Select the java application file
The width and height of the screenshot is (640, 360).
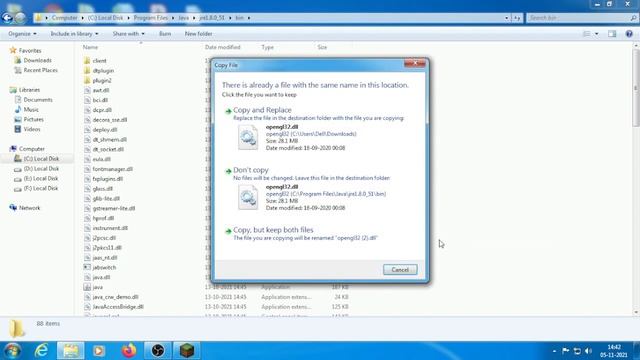tap(98, 287)
